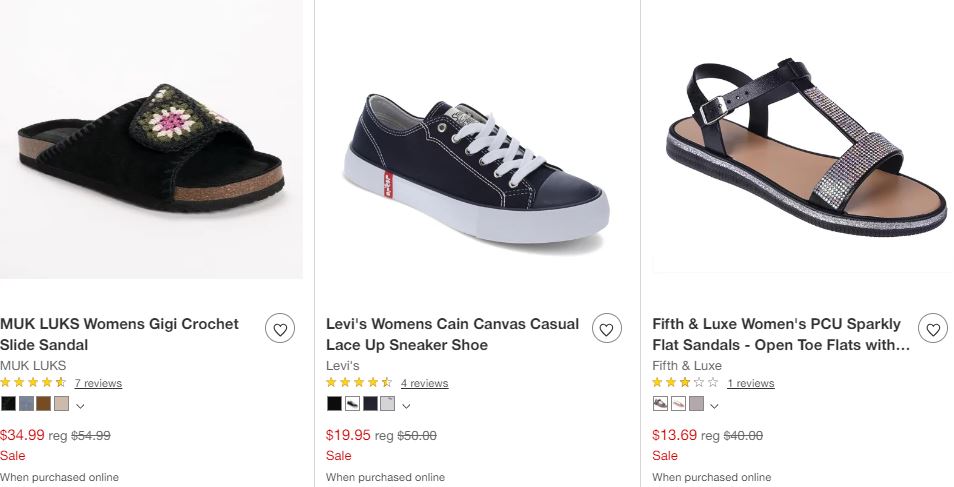Expand more colors for MUK LUKS sandal
This screenshot has height=487, width=954.
tap(80, 405)
